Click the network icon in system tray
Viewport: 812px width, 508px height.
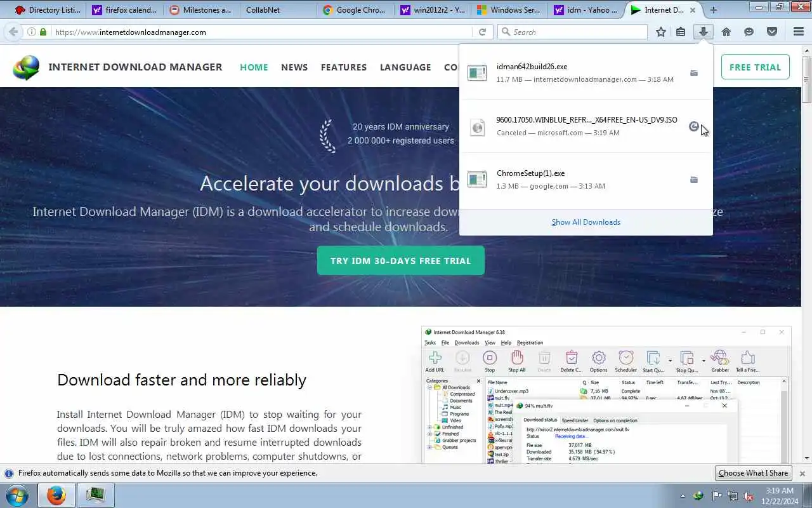[x=733, y=496]
